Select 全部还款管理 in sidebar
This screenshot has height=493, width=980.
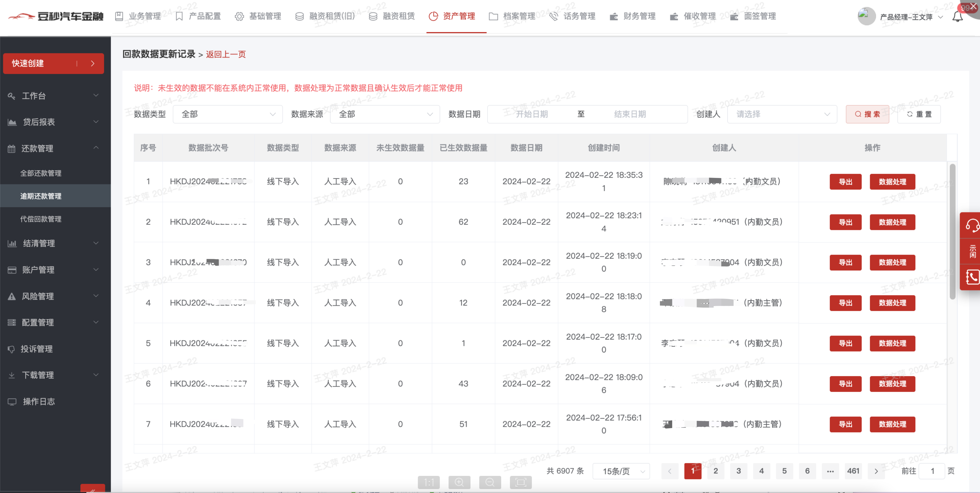pos(41,173)
